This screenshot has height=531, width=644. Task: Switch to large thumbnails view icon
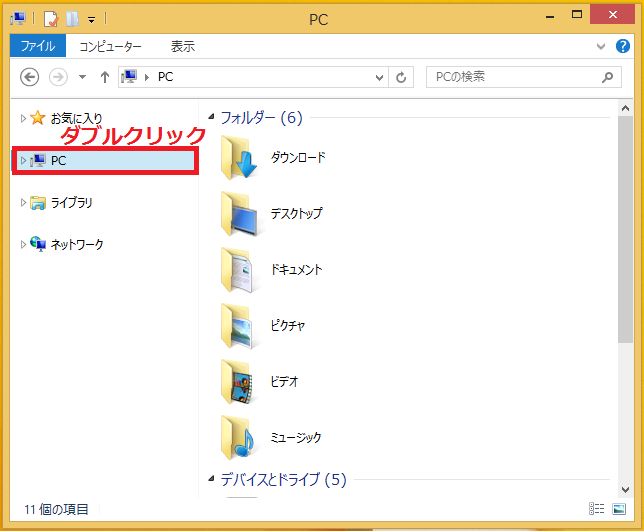click(619, 509)
